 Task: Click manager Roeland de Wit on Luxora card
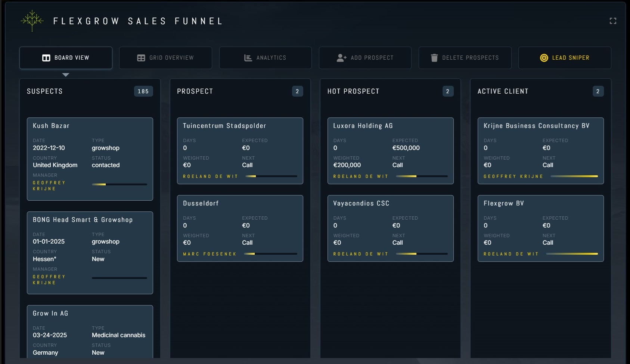[x=361, y=176]
